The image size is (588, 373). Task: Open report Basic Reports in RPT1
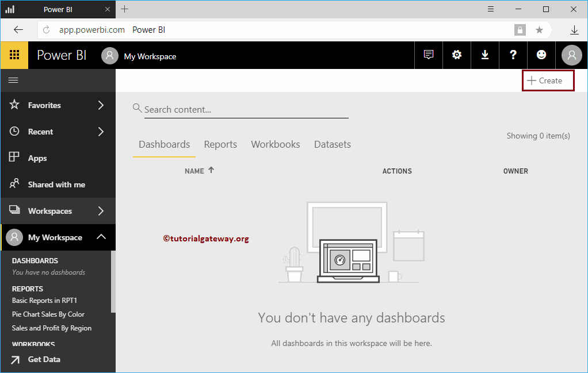[x=44, y=301]
